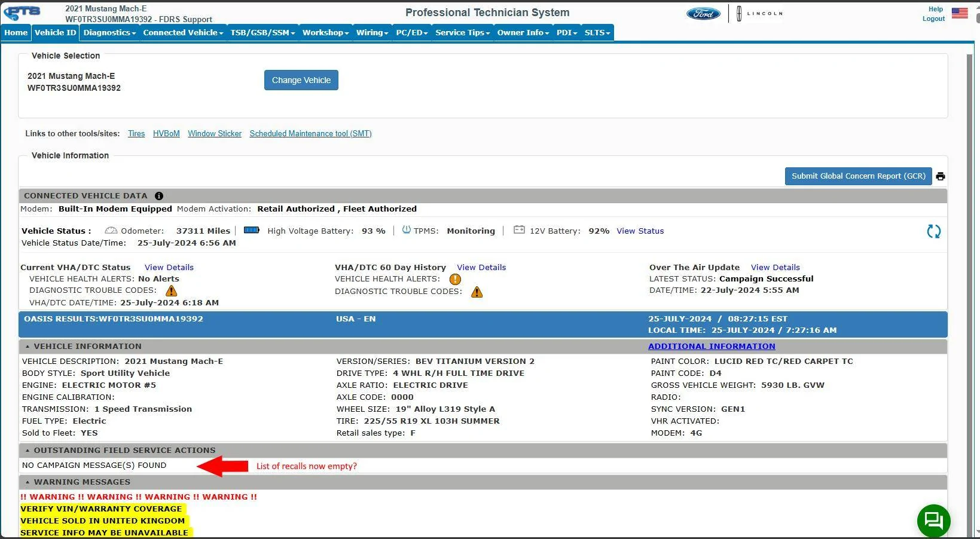Image resolution: width=980 pixels, height=539 pixels.
Task: Click the Help link
Action: point(936,9)
